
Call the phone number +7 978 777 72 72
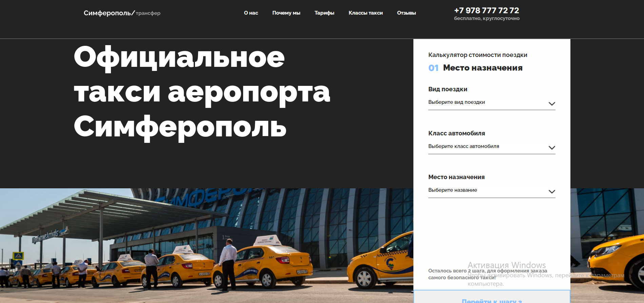[x=487, y=11]
